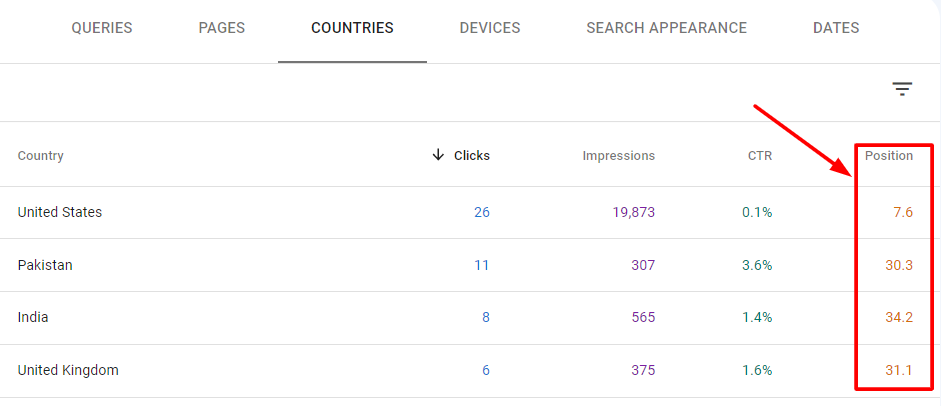Image resolution: width=941 pixels, height=406 pixels.
Task: Click the down arrow sort indicator beside Clicks
Action: pos(438,155)
